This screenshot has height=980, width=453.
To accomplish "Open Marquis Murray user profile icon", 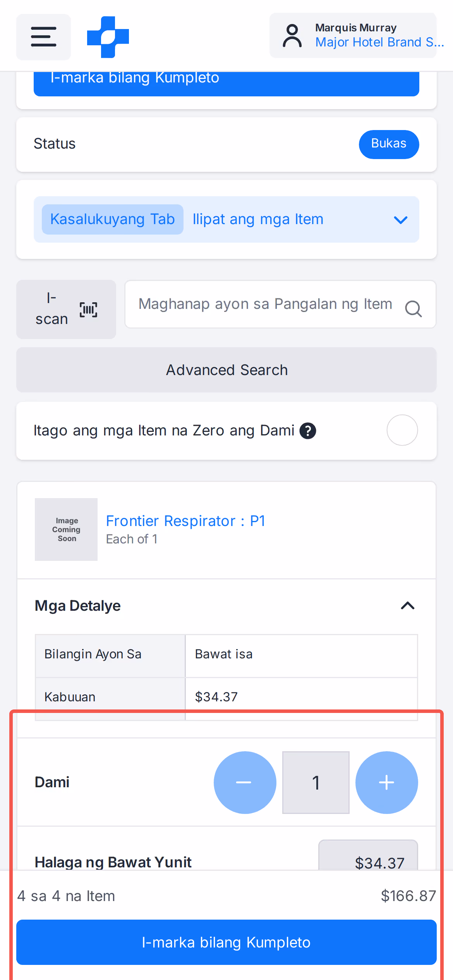I will (292, 36).
